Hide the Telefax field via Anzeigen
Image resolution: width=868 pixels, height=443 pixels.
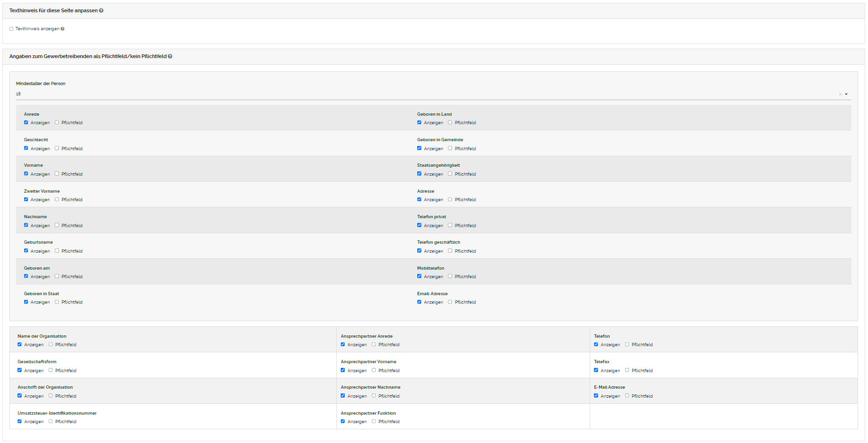pos(596,370)
